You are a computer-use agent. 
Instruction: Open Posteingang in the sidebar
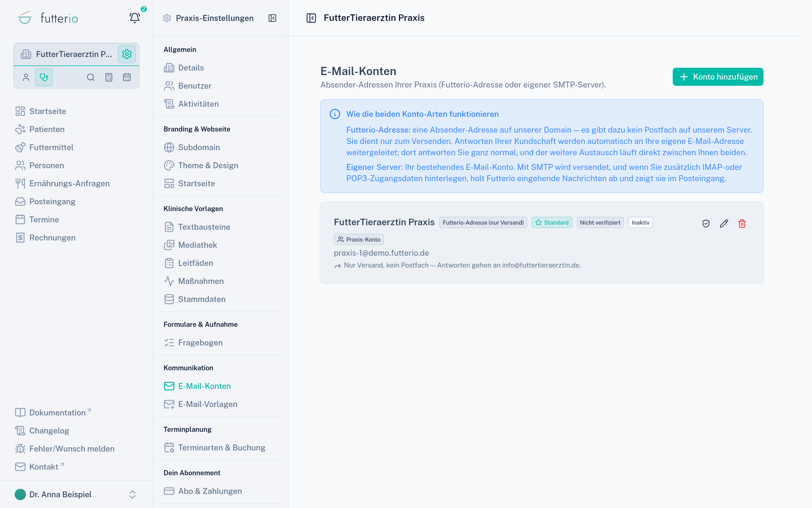[45, 202]
